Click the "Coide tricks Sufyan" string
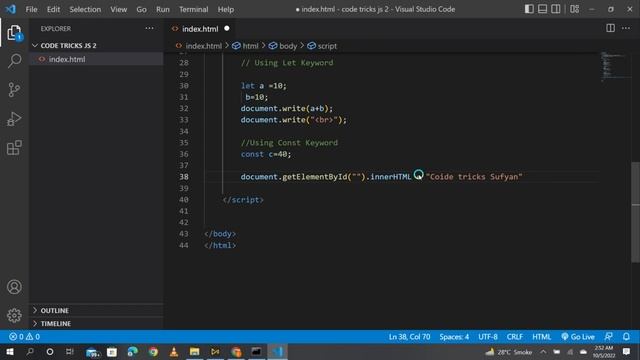The height and width of the screenshot is (360, 640). 474,177
